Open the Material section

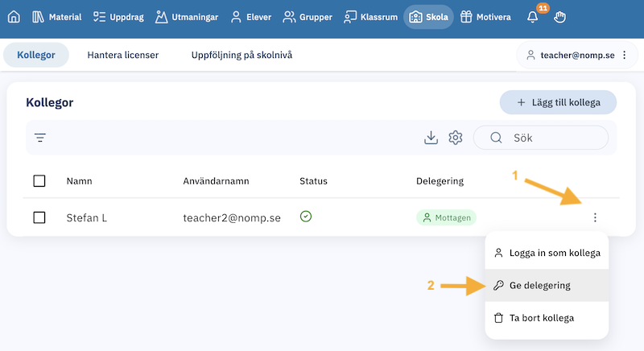56,17
